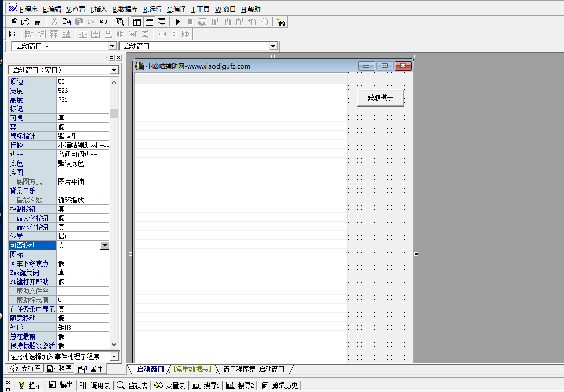Screen dimensions: 564x392
Task: Click the Open file folder icon
Action: tap(25, 22)
